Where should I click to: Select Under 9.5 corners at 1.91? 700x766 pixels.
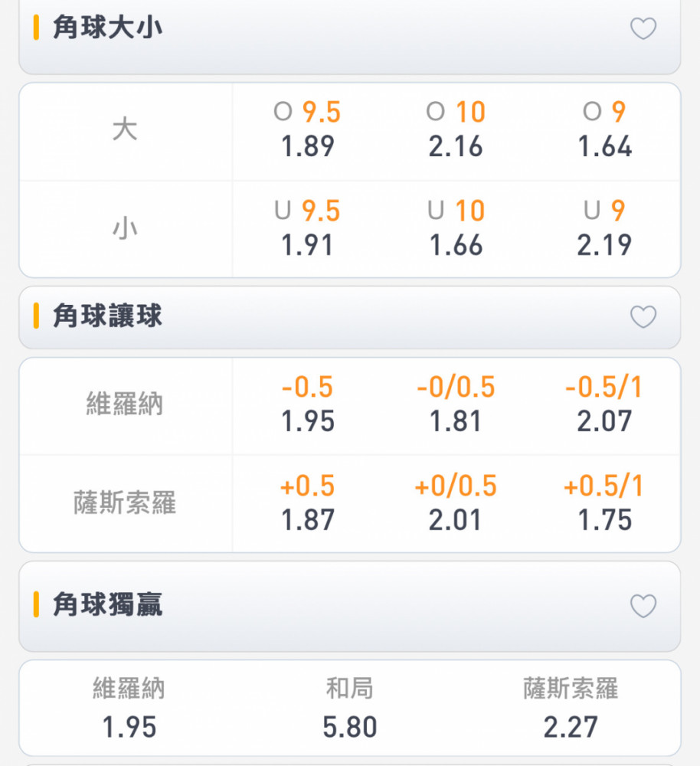307,228
